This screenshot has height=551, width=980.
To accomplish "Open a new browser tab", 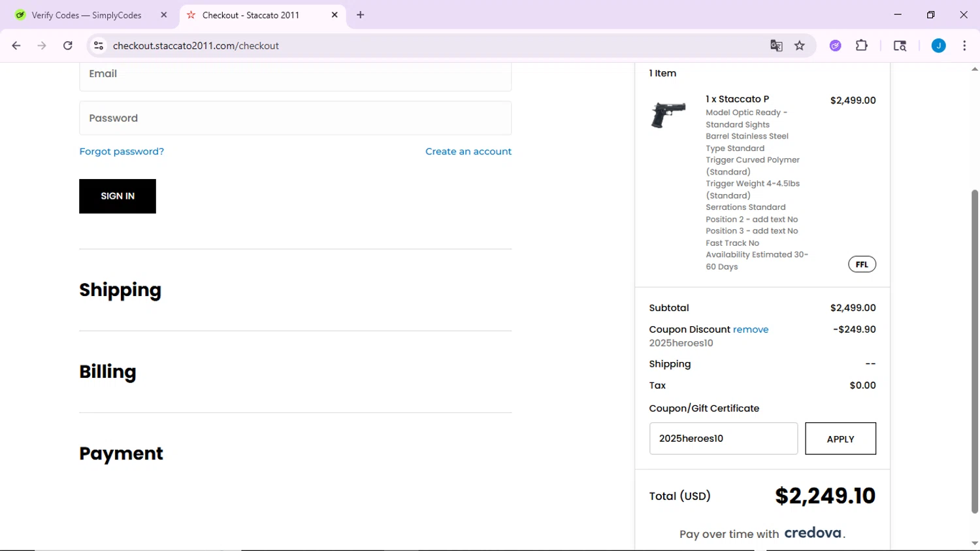I will pos(361,15).
